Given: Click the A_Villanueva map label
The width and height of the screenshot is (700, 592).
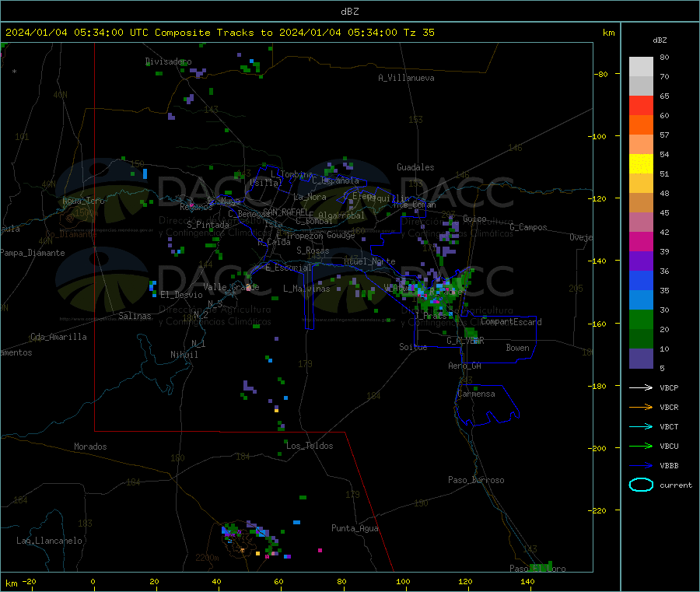Looking at the screenshot, I should coord(406,78).
